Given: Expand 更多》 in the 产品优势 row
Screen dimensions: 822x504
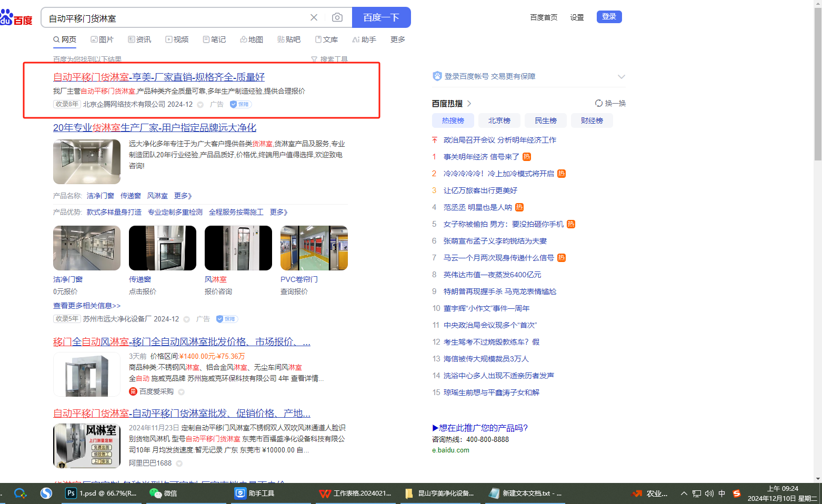Looking at the screenshot, I should (x=278, y=212).
